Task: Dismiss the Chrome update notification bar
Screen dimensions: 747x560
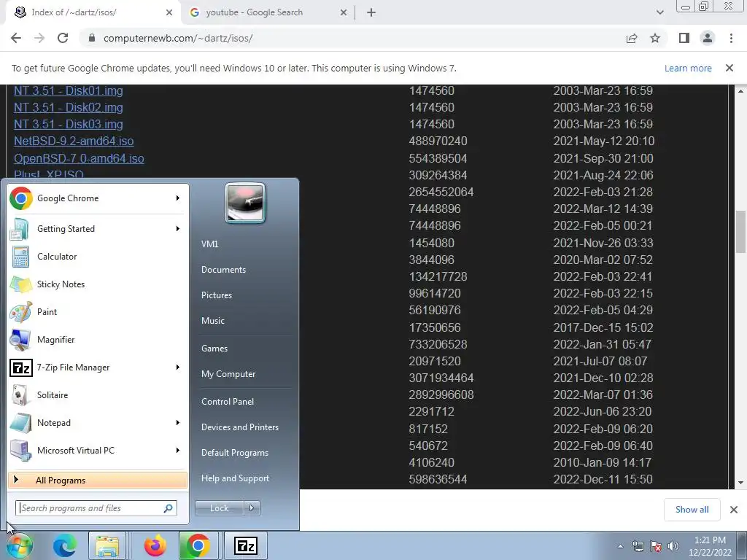Action: click(x=729, y=68)
